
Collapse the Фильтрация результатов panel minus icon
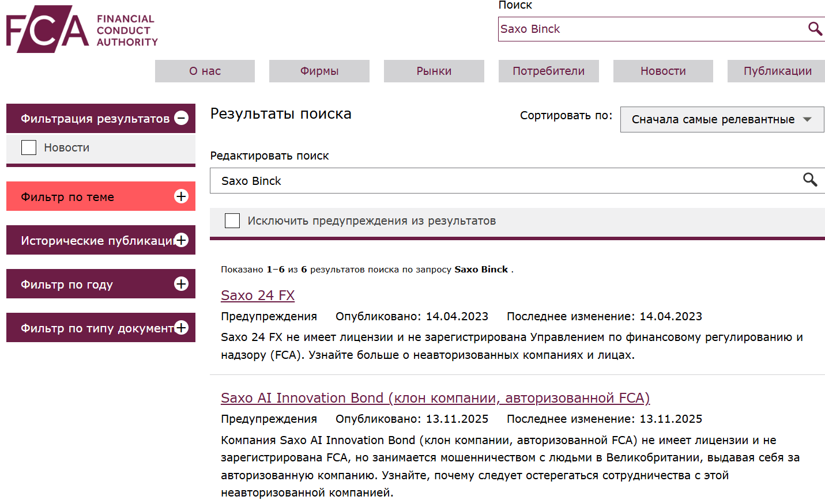pyautogui.click(x=181, y=118)
